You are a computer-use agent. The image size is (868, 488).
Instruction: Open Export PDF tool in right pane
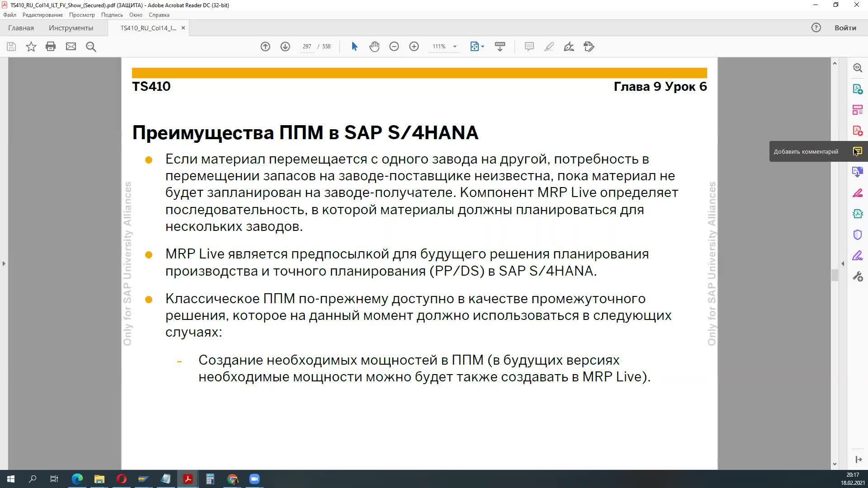(858, 89)
